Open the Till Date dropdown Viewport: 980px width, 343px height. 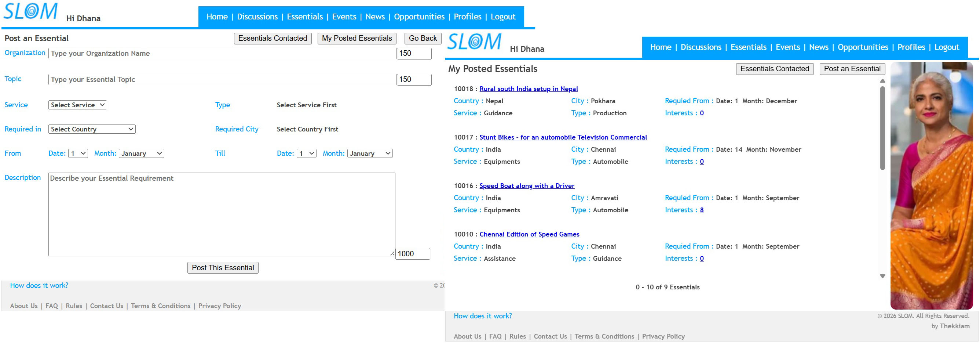point(307,153)
